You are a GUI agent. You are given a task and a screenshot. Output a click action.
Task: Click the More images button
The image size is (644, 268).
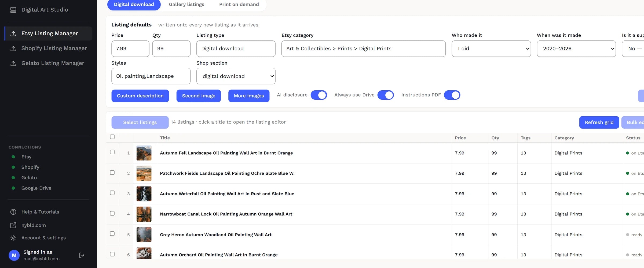tap(249, 96)
